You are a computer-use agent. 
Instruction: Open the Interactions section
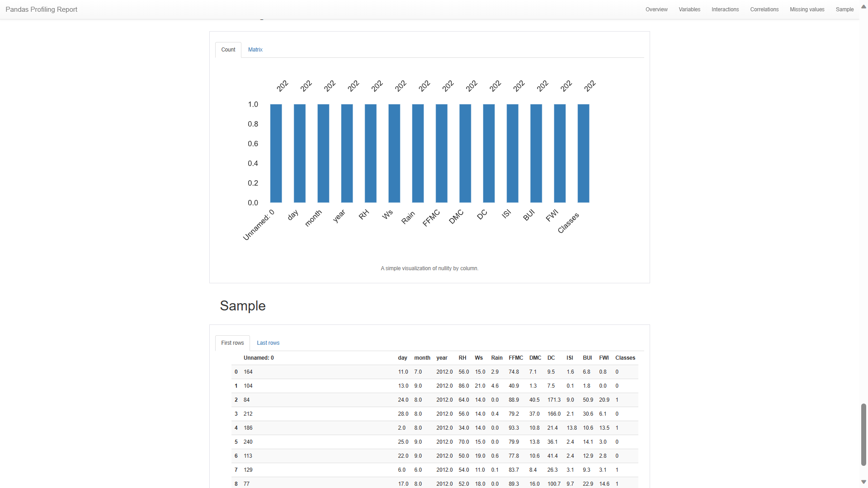pyautogui.click(x=725, y=9)
